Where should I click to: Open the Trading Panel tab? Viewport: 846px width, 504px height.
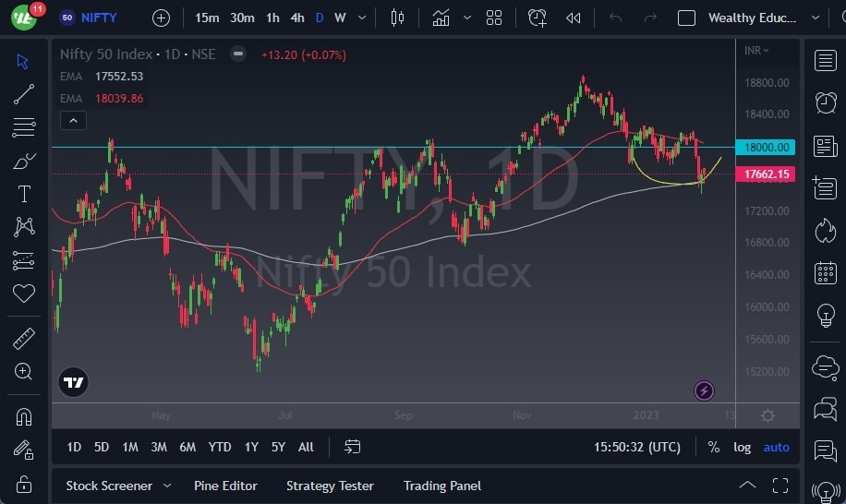point(441,486)
